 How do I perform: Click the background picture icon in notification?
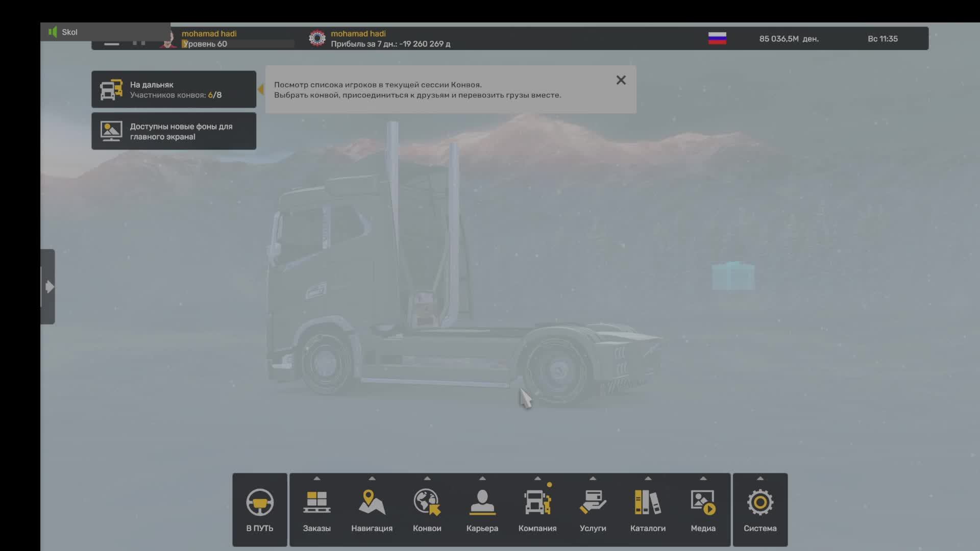pyautogui.click(x=111, y=131)
